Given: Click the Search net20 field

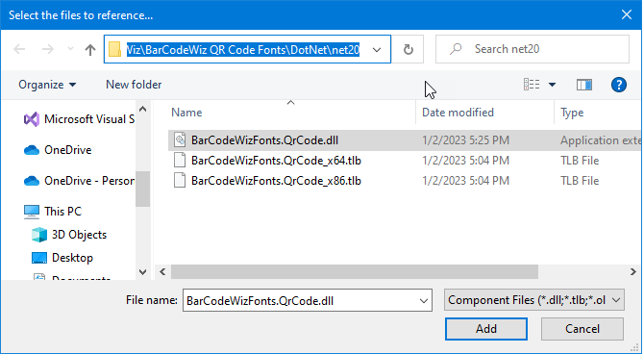Looking at the screenshot, I should point(533,49).
